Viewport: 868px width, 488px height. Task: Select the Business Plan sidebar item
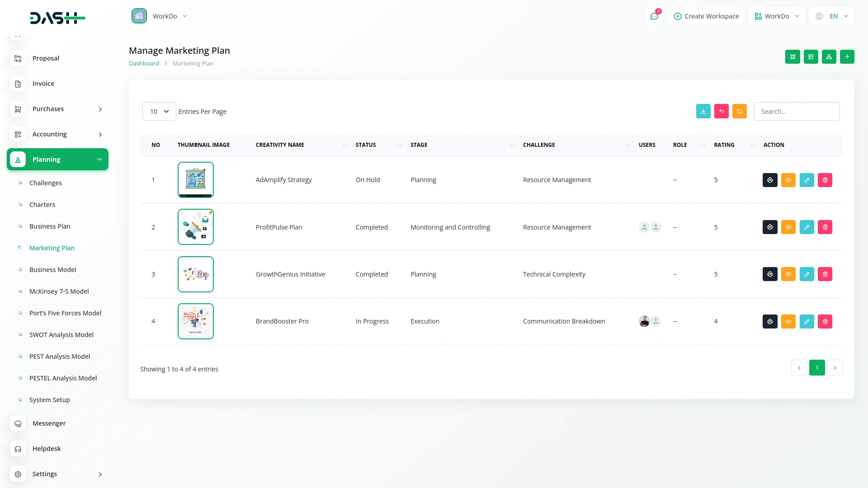[50, 226]
